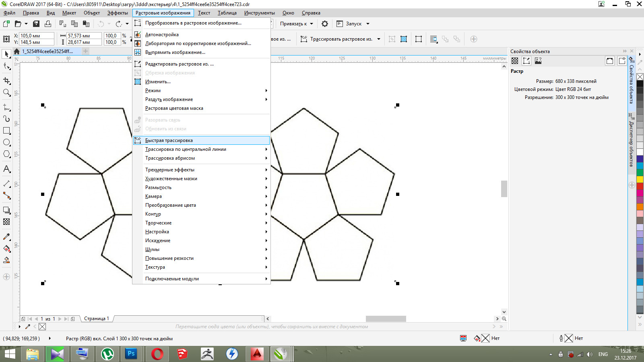Screen dimensions: 644x362
Task: Click the Print icon in standard toolbar
Action: pyautogui.click(x=48, y=24)
